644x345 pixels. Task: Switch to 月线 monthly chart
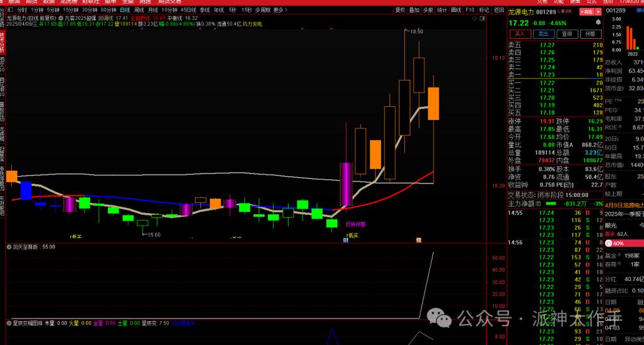point(153,10)
